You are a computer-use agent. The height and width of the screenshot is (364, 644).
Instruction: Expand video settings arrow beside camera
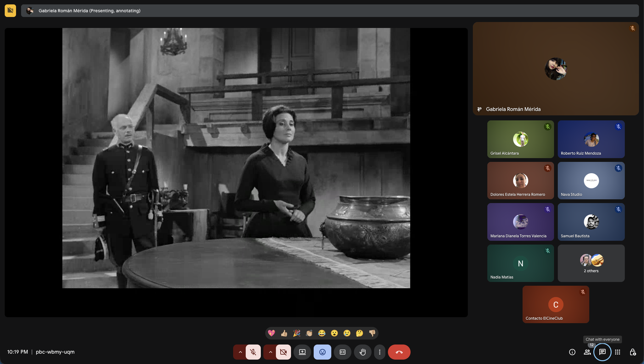pos(270,352)
